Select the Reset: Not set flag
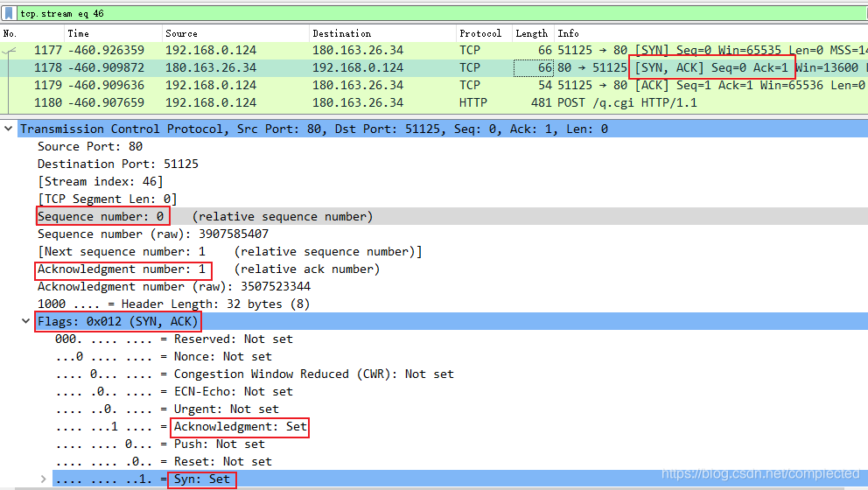868x490 pixels. tap(164, 462)
